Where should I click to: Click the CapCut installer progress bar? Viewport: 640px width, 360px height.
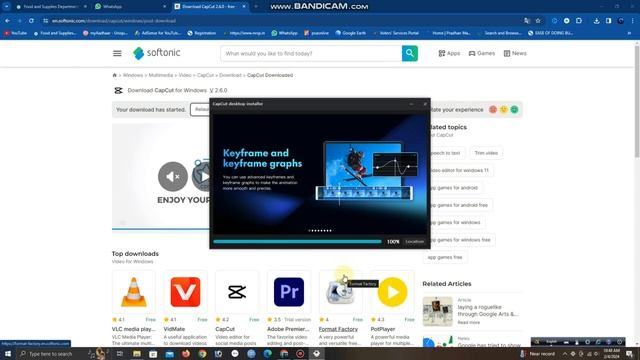pyautogui.click(x=297, y=242)
